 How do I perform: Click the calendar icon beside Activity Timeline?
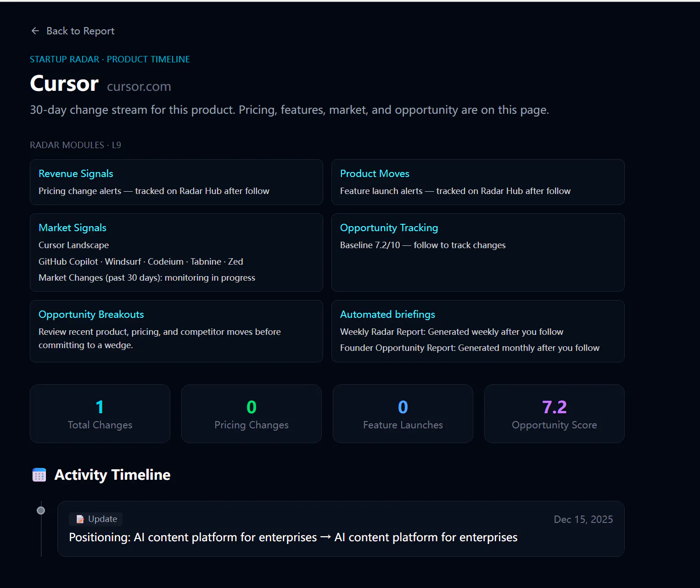[39, 475]
